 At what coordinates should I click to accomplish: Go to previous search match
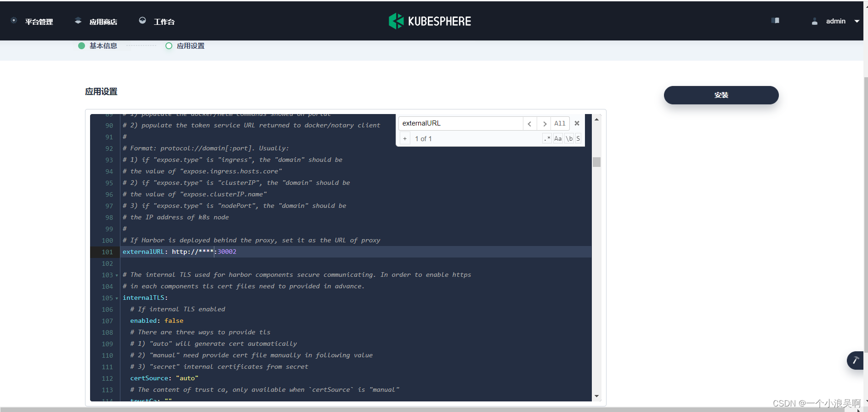tap(530, 123)
